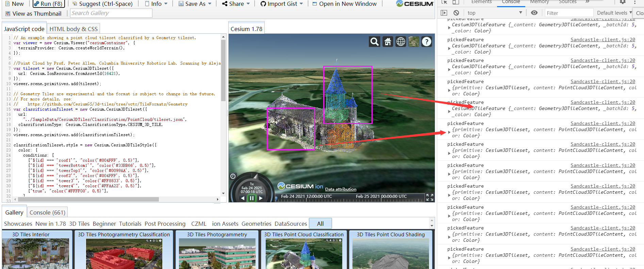This screenshot has height=269, width=644.
Task: Click View as Thumbnail
Action: (x=33, y=14)
